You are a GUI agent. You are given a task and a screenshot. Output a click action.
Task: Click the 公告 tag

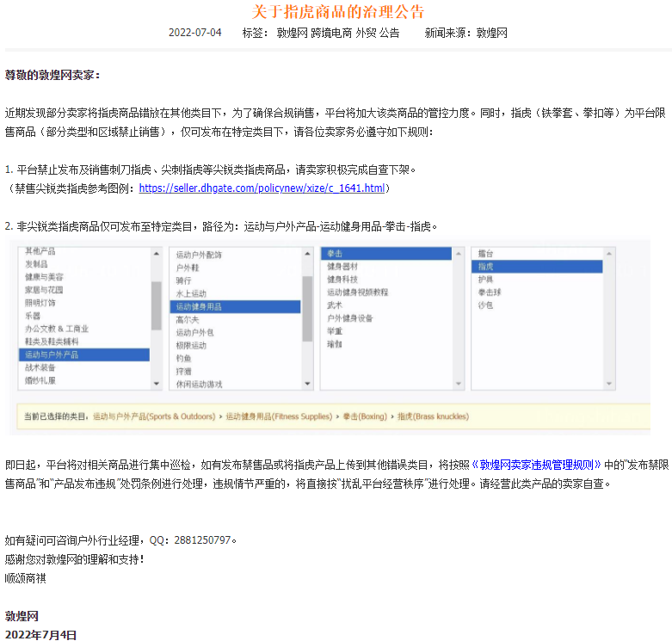click(x=389, y=33)
